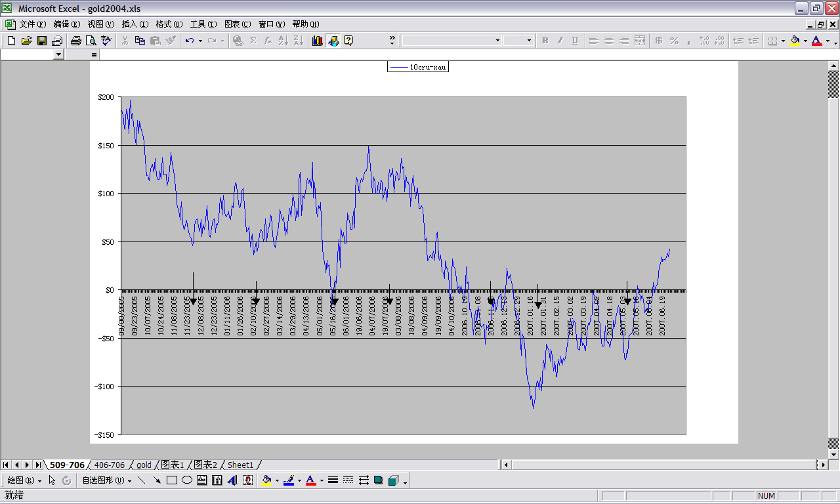Open the 图表(C) chart menu
This screenshot has height=504, width=840.
click(237, 24)
